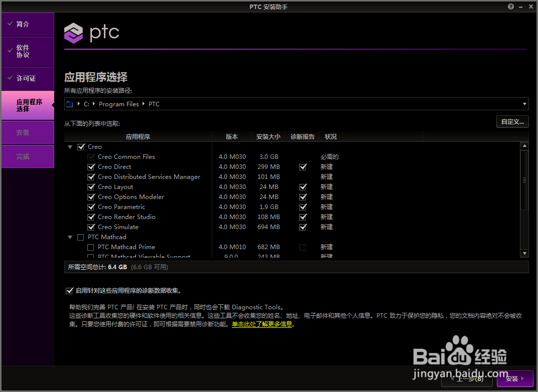
Task: Select 安装 step in sidebar
Action: pyautogui.click(x=28, y=132)
